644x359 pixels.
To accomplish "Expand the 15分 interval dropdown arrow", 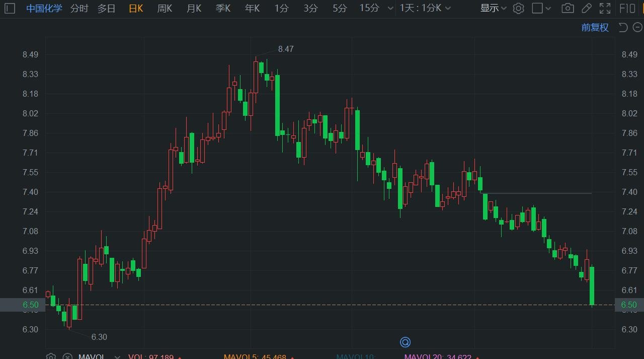I will click(x=389, y=8).
